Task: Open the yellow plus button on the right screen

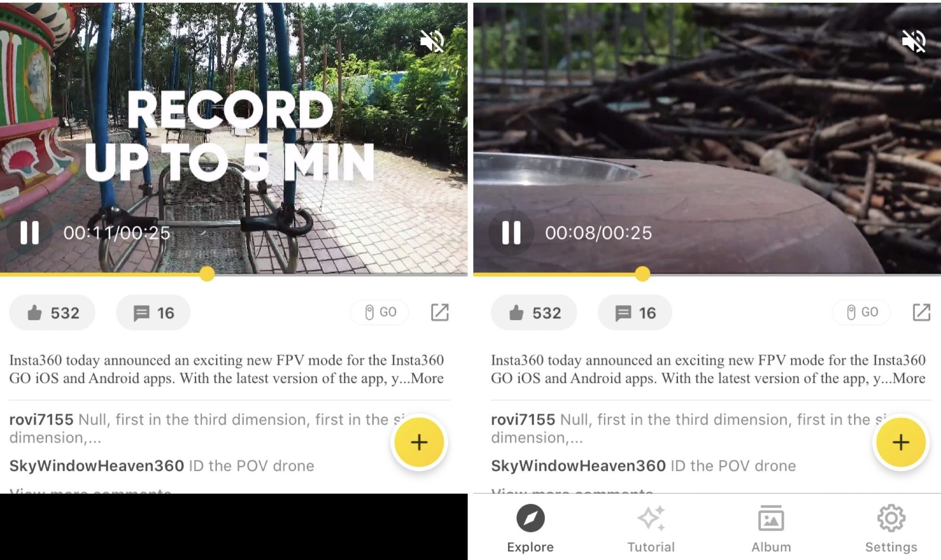Action: coord(901,442)
